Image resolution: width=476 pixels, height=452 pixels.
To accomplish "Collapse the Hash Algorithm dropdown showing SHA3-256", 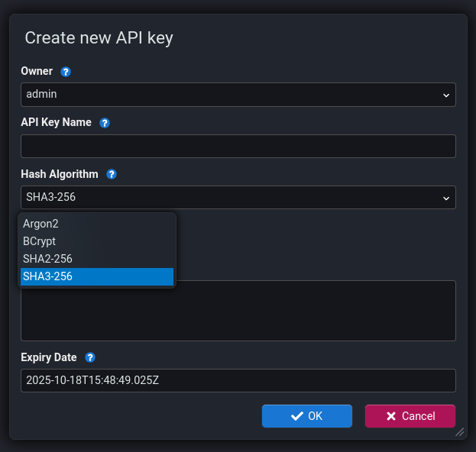I will (x=238, y=198).
